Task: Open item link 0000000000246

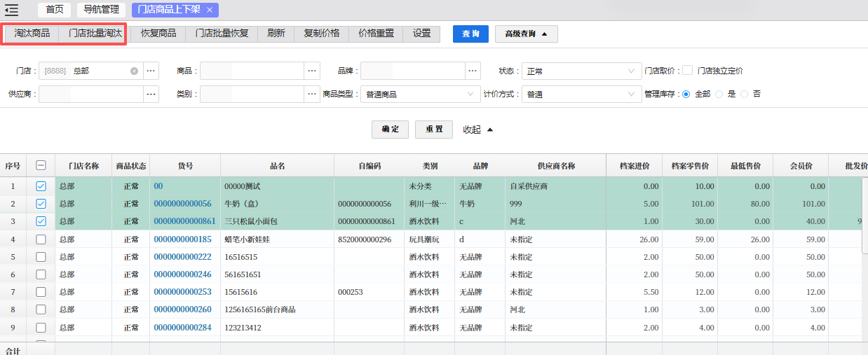Action: point(182,274)
